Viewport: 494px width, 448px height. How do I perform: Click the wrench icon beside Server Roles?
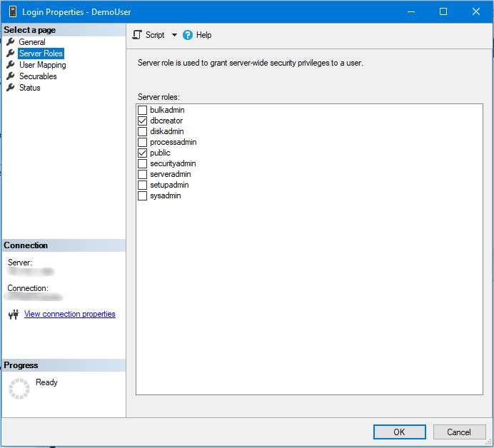11,54
